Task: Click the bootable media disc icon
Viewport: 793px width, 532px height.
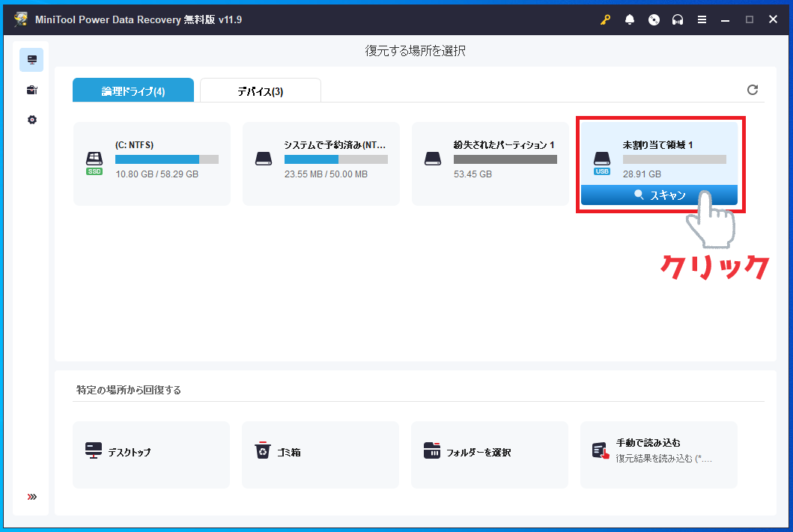Action: [654, 19]
